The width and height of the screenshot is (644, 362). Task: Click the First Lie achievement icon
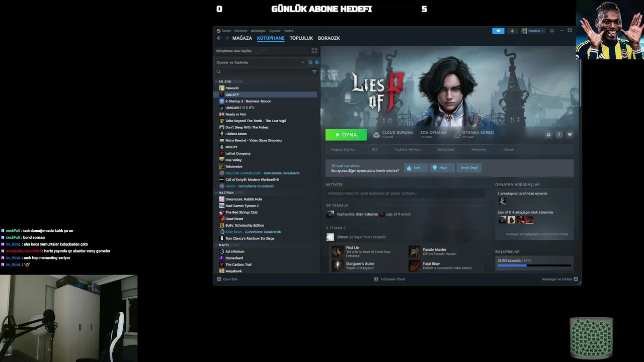coord(338,251)
